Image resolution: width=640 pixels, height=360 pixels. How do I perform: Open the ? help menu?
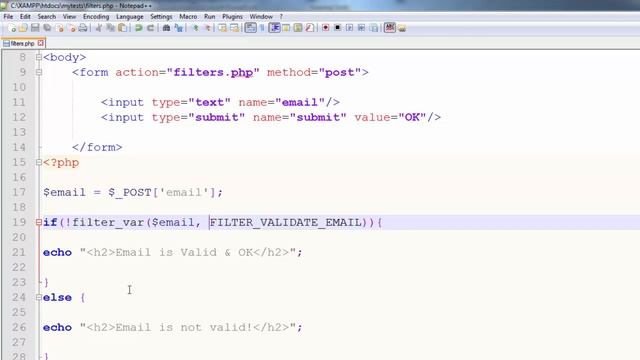pyautogui.click(x=281, y=17)
